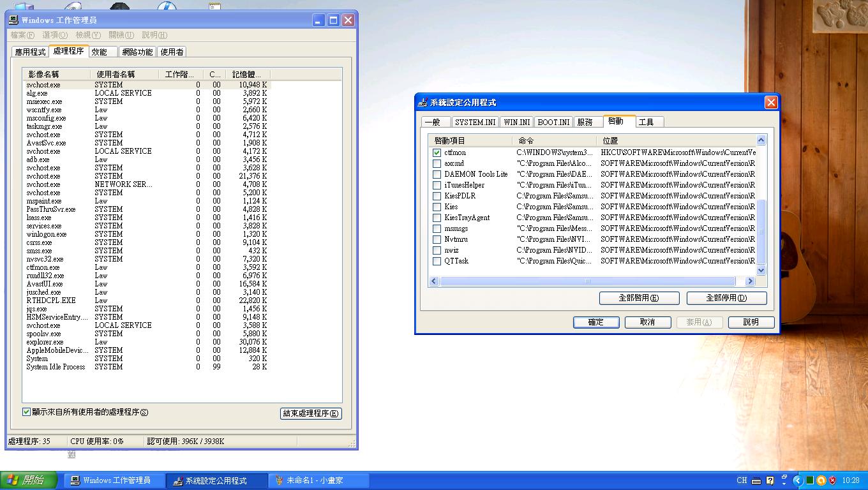Click the language bar help question icon
Viewport: 868px width, 490px height.
coord(770,480)
